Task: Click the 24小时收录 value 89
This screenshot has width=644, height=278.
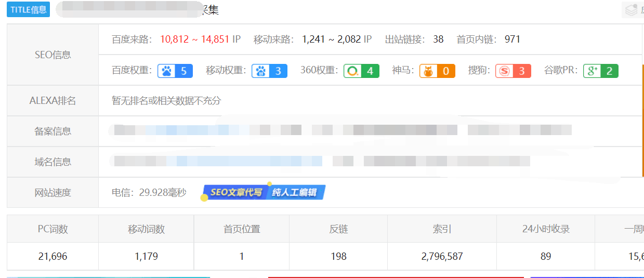Action: (546, 256)
